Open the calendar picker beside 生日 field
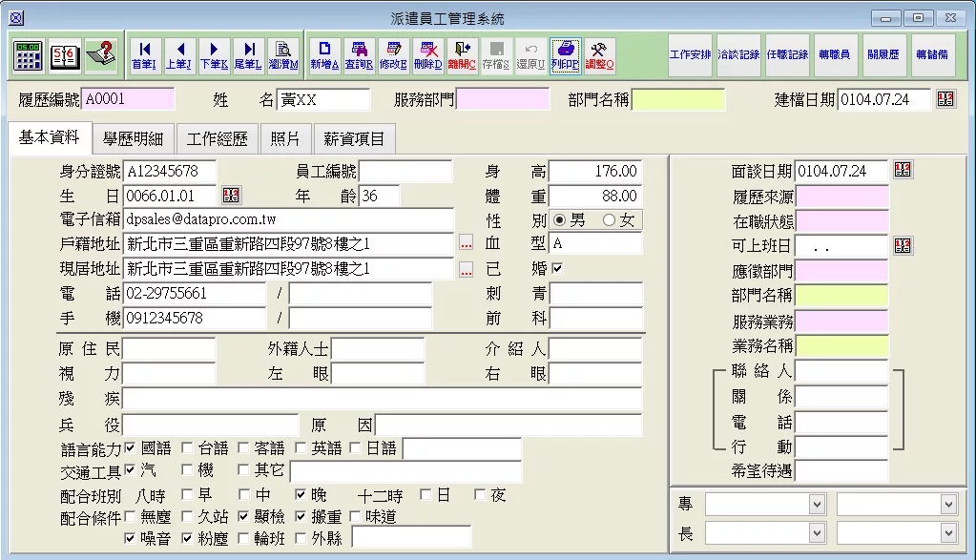The height and width of the screenshot is (560, 976). [x=231, y=196]
